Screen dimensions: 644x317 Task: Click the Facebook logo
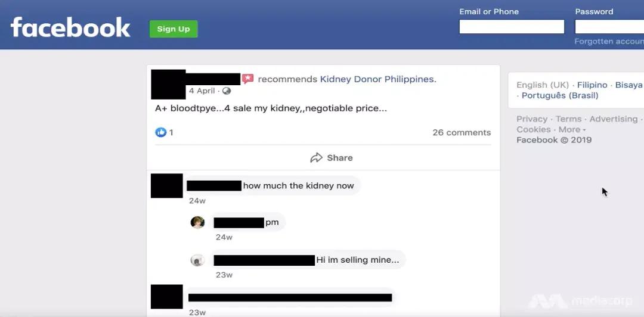click(70, 27)
